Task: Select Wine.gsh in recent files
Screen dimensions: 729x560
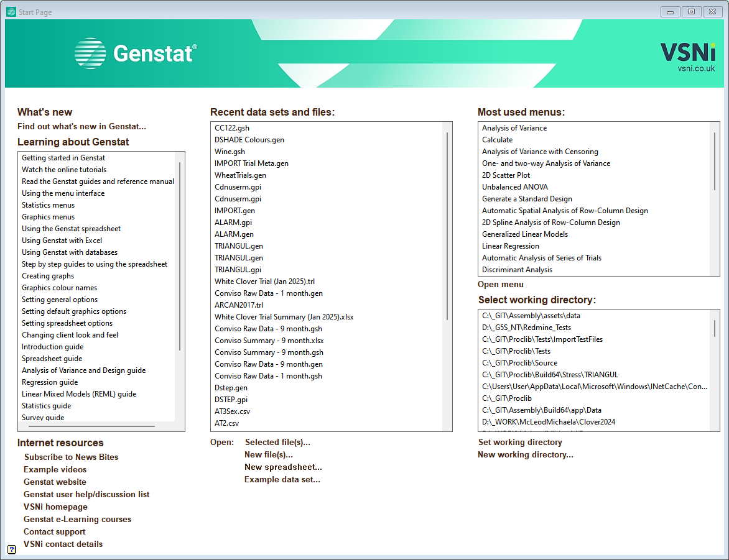Action: point(230,152)
